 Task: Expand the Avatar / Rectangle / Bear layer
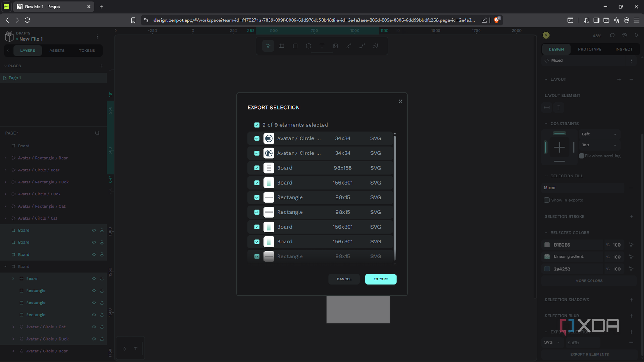[x=5, y=158]
